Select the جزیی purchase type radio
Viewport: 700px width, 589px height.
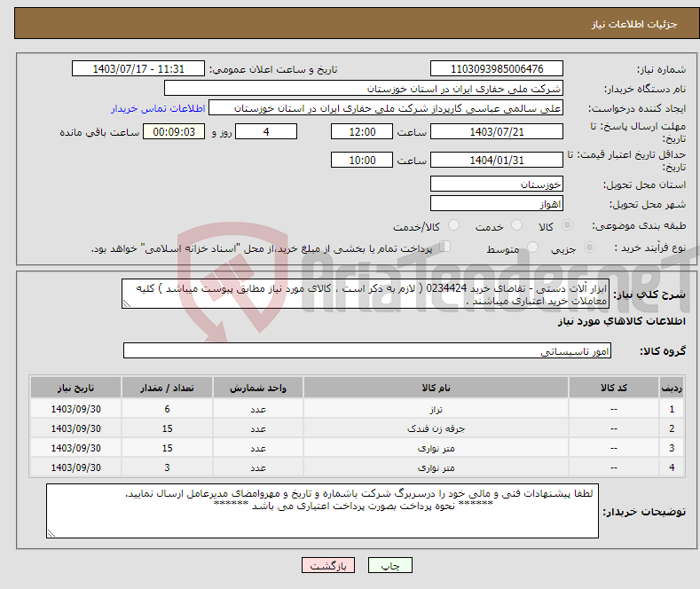[589, 247]
